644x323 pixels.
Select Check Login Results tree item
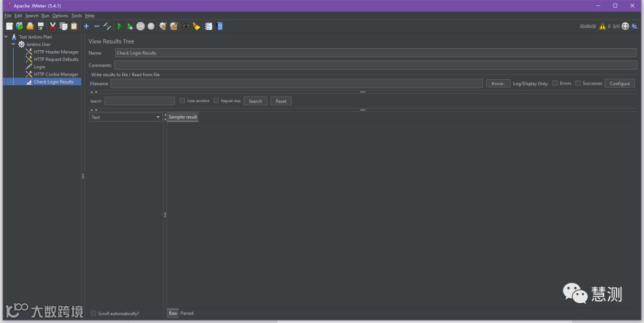(54, 82)
